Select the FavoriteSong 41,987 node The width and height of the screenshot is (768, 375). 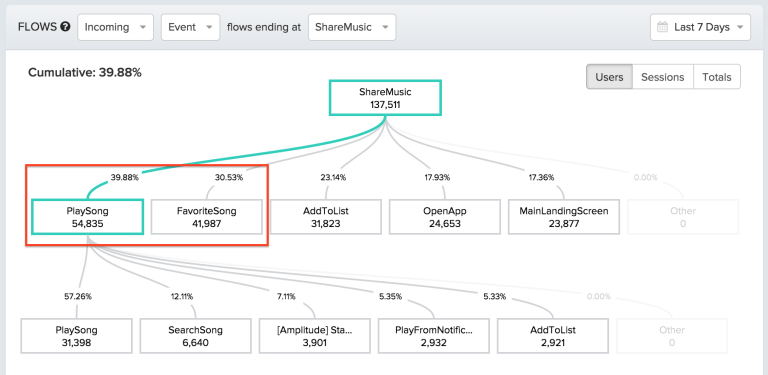click(x=207, y=217)
